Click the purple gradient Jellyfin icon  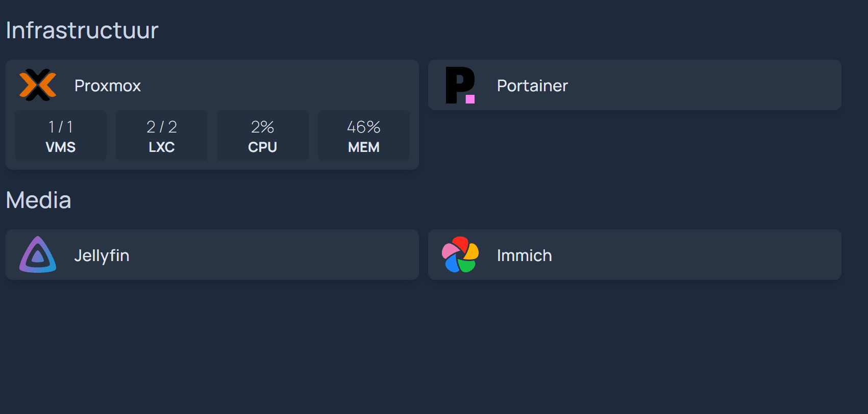tap(38, 254)
